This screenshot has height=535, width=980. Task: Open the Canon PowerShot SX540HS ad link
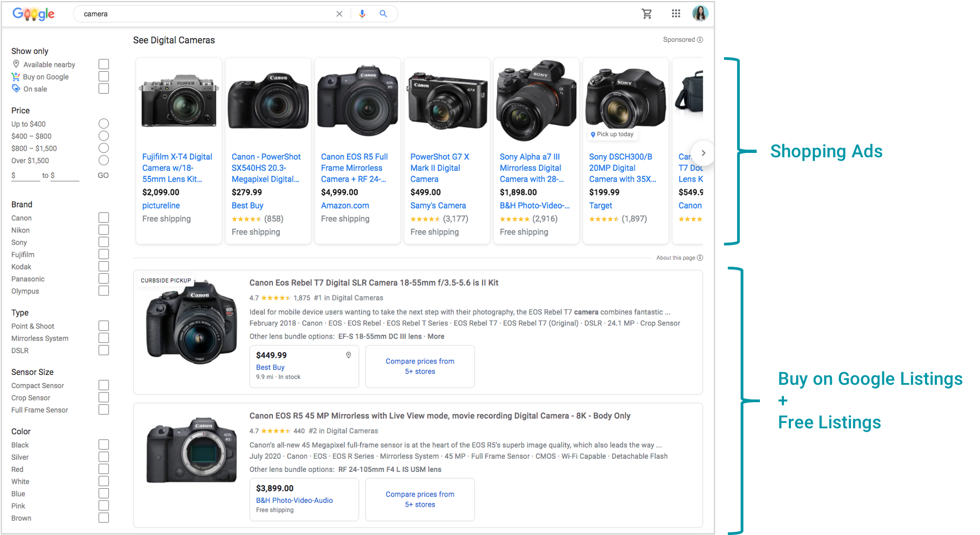point(266,168)
